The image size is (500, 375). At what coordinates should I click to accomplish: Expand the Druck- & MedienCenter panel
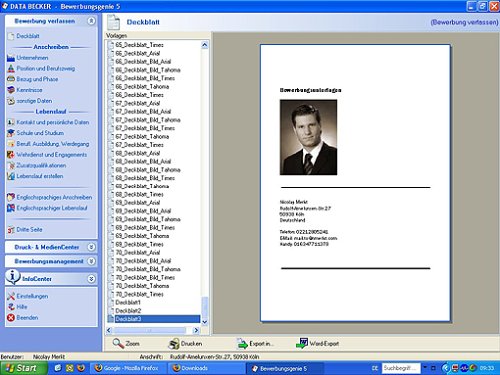(91, 247)
